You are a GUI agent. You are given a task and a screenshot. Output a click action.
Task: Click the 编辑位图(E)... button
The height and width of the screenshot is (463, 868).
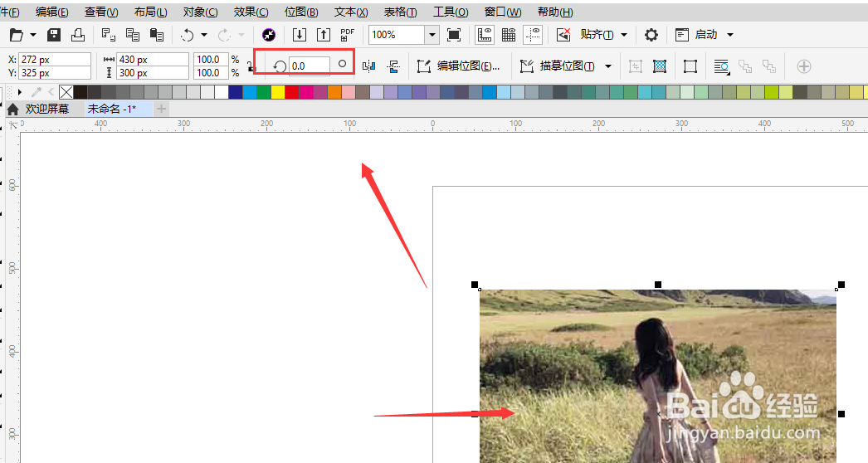459,66
